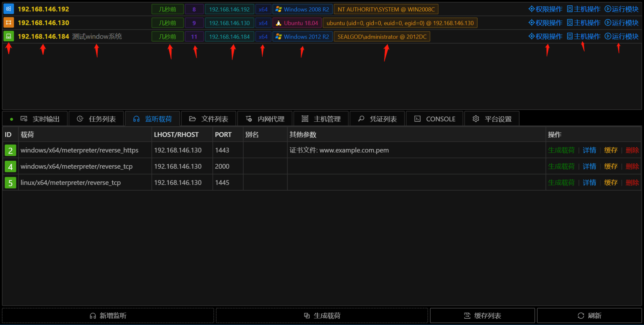Open 主机操作 for host 192.168.146.130
Viewport: 644px width, 325px height.
click(584, 23)
